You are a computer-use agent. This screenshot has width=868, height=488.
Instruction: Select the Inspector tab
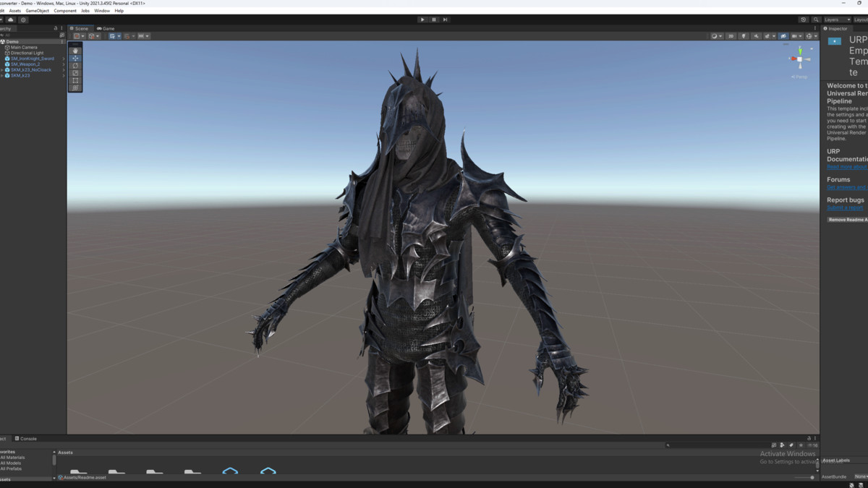pos(835,28)
